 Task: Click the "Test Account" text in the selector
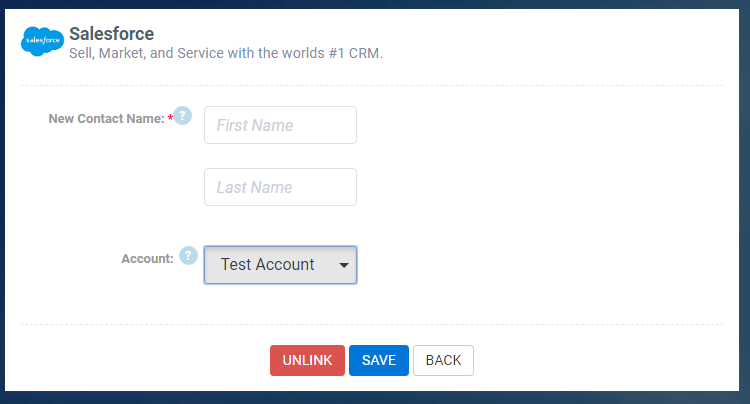tap(267, 264)
